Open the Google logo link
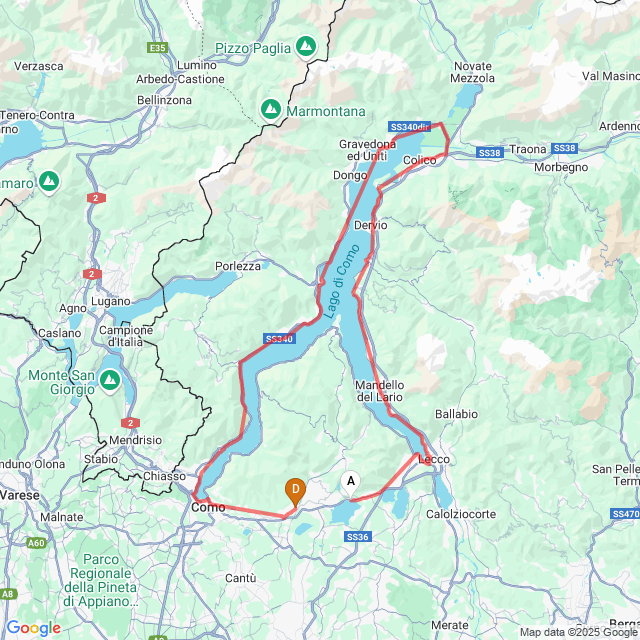The image size is (640, 640). tap(33, 628)
